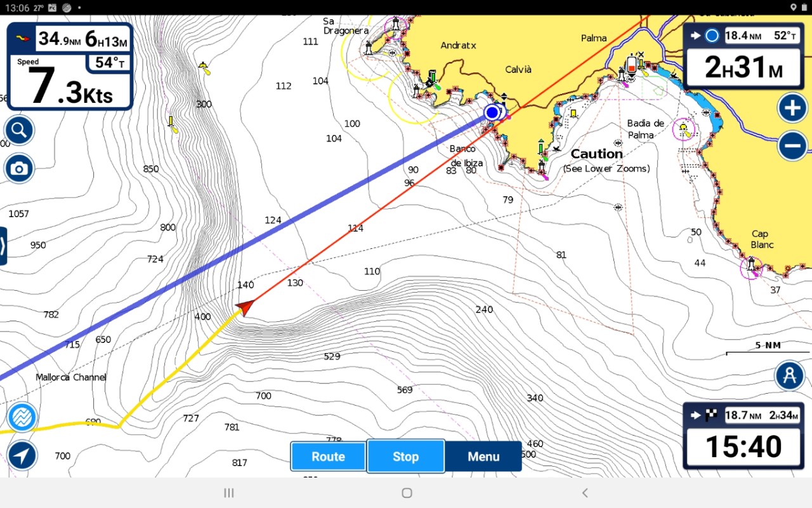Open the distance measuring compass tool

789,376
